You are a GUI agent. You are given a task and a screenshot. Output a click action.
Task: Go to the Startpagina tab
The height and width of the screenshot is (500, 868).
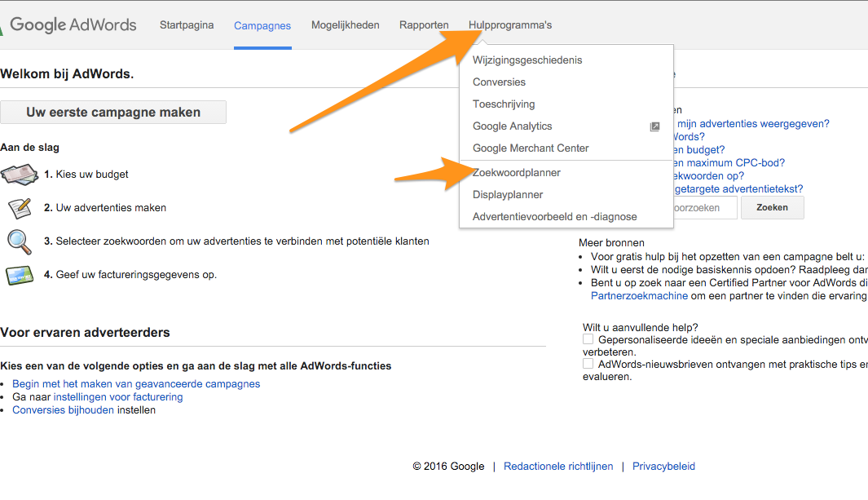pyautogui.click(x=187, y=24)
